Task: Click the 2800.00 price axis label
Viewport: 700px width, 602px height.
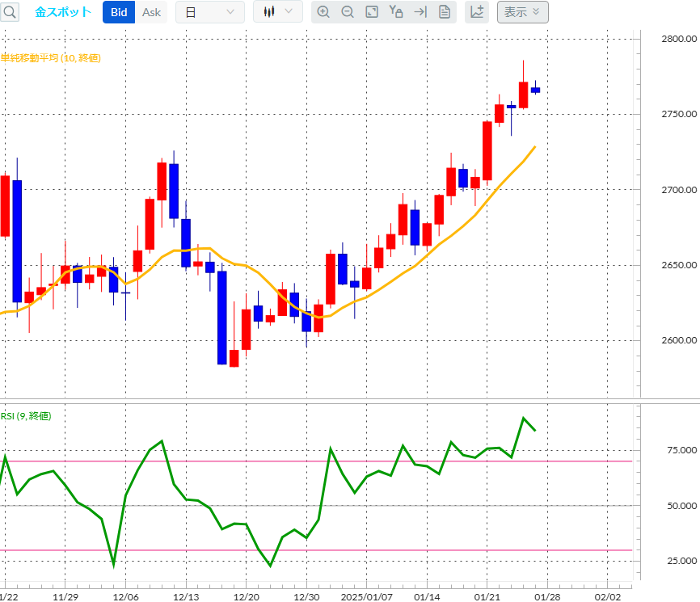Action: click(679, 39)
